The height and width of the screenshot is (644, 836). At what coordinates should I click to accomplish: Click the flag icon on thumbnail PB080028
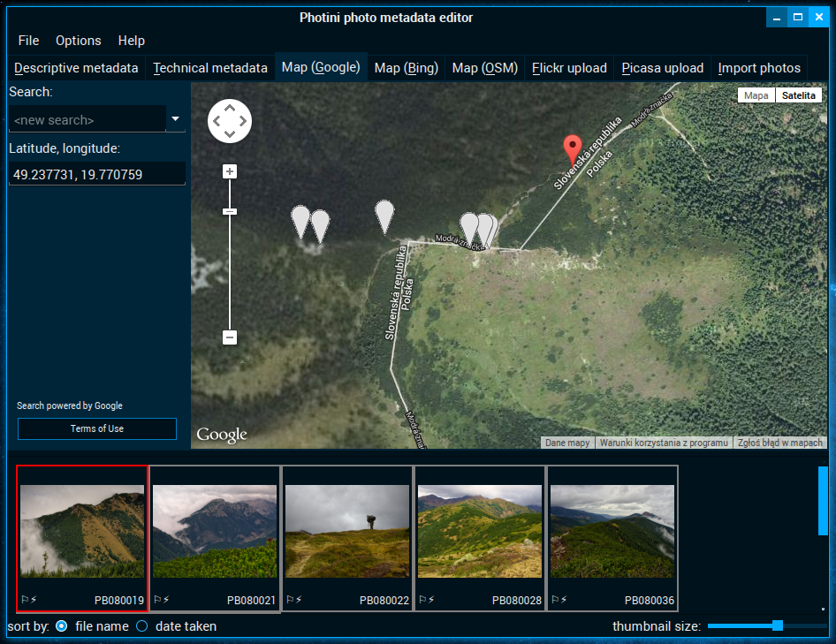422,600
